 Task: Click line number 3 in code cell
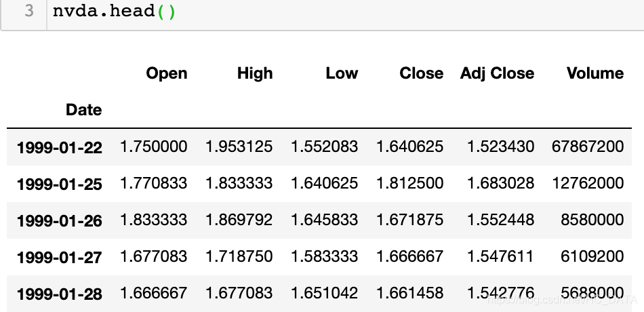[28, 11]
